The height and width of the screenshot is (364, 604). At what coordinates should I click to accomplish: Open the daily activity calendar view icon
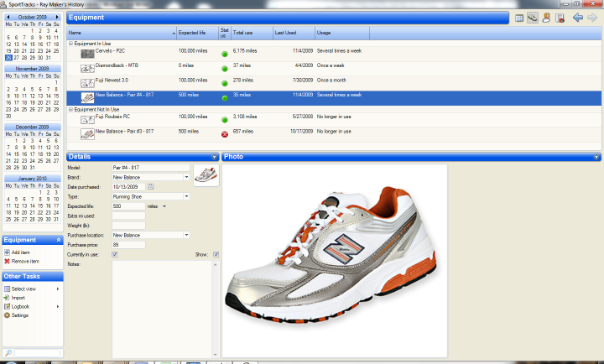519,18
